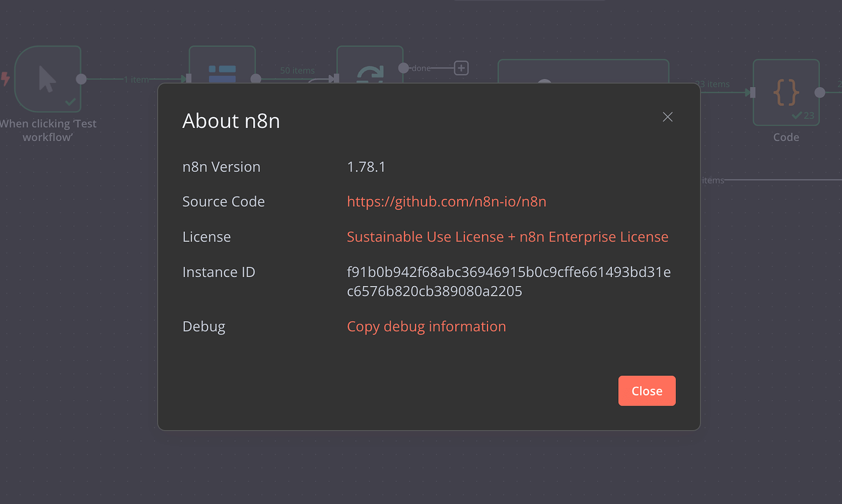Viewport: 842px width, 504px height.
Task: Click the loop node's circular arrows icon
Action: (370, 72)
